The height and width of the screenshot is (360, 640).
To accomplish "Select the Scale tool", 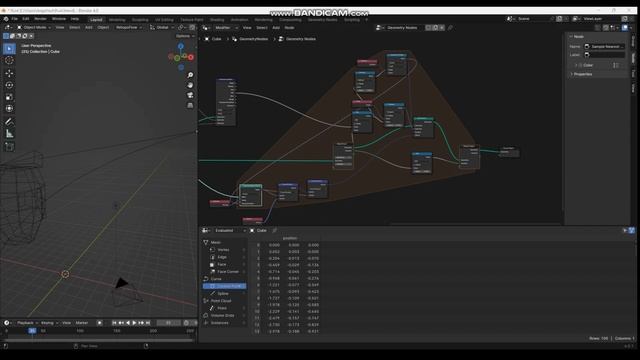I will pyautogui.click(x=9, y=97).
